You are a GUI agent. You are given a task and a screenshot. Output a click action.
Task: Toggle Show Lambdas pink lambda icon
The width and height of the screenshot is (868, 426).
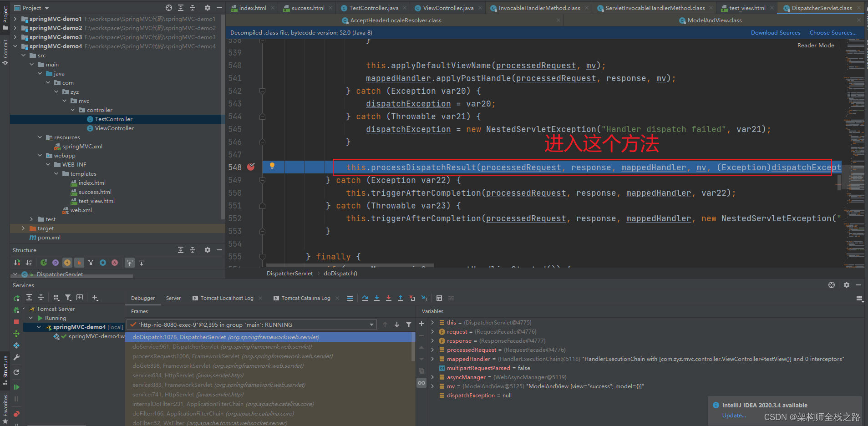[x=115, y=263]
